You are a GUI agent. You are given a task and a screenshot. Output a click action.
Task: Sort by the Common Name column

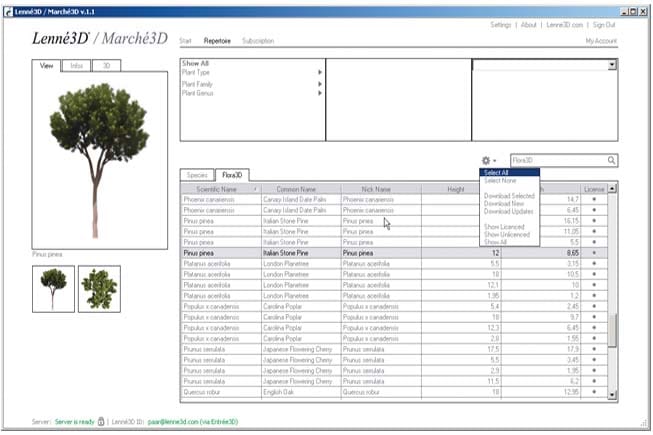pos(301,189)
